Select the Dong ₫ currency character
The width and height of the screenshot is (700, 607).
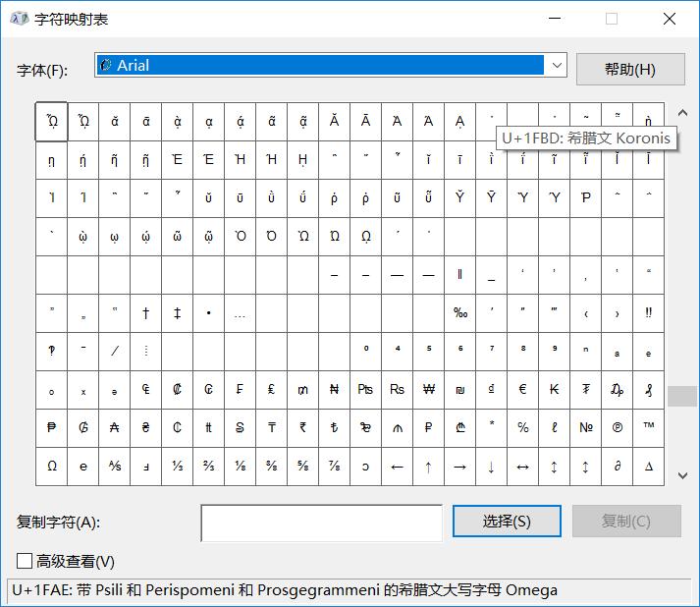pyautogui.click(x=492, y=390)
